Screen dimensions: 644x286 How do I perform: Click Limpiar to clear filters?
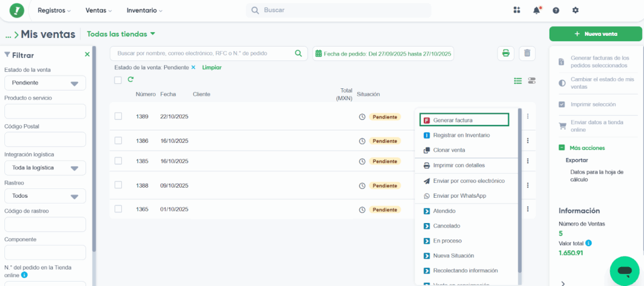coord(211,67)
